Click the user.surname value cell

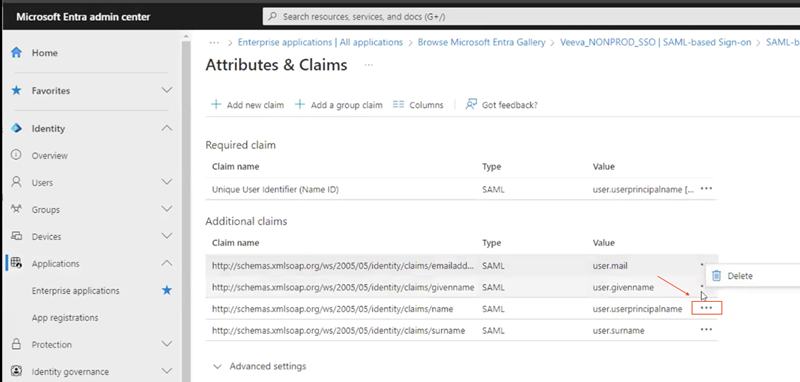pyautogui.click(x=618, y=330)
